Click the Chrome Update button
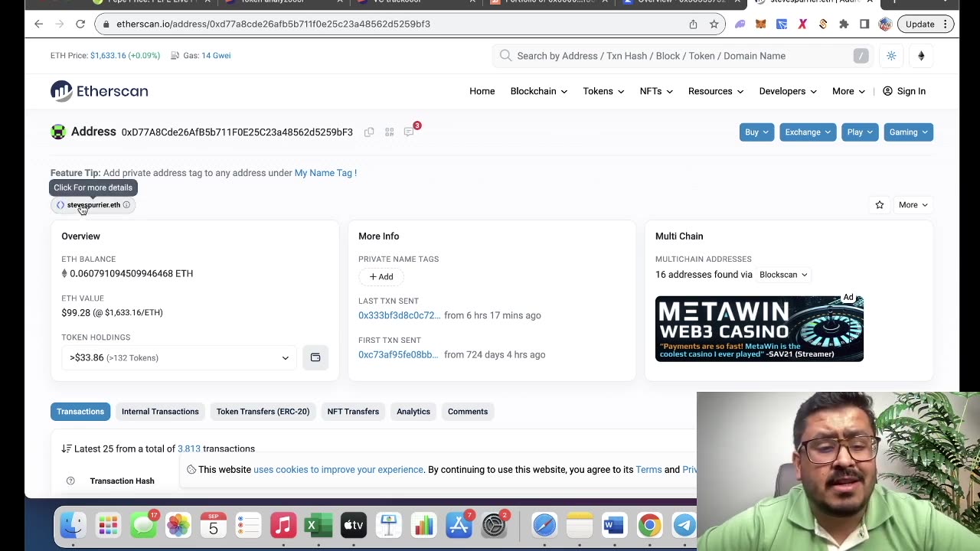This screenshot has height=551, width=980. point(926,24)
